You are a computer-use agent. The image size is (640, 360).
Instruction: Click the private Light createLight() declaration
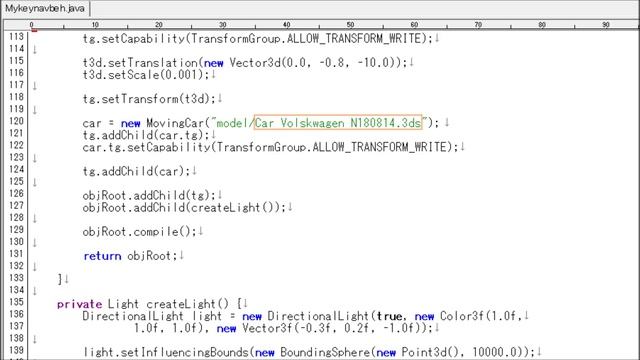149,304
